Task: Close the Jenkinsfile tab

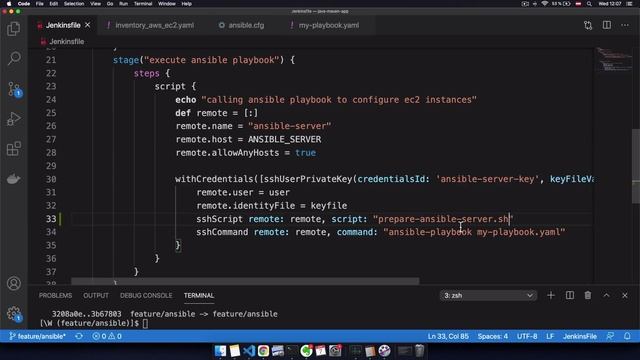Action: pos(87,25)
